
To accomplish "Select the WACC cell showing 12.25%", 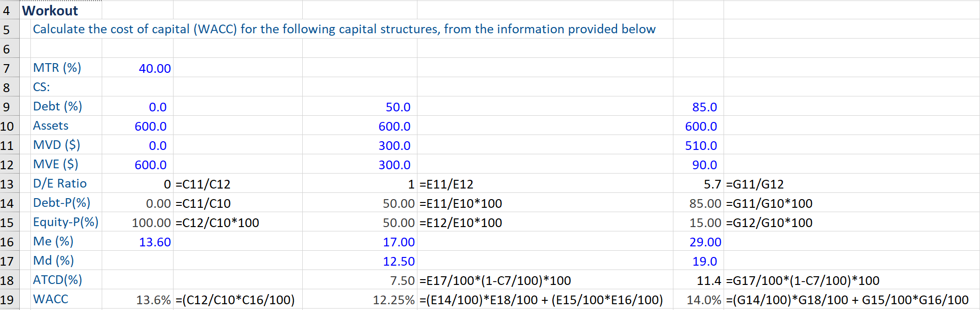I will [x=393, y=300].
